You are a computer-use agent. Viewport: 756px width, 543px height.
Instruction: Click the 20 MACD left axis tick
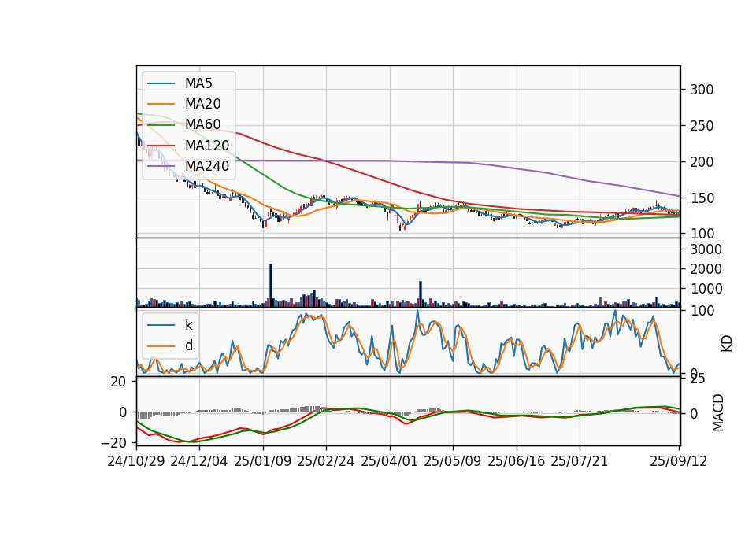coord(119,382)
